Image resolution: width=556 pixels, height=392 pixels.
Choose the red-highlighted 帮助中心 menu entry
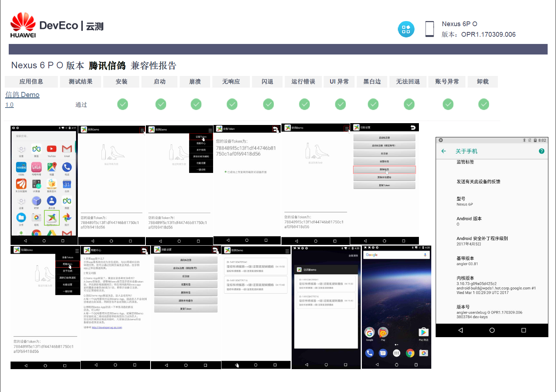click(68, 264)
